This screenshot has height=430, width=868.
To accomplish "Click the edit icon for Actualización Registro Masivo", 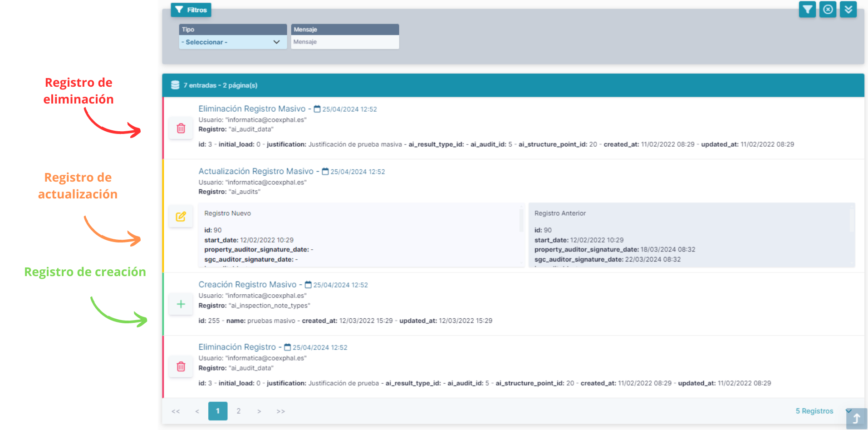I will click(x=181, y=217).
